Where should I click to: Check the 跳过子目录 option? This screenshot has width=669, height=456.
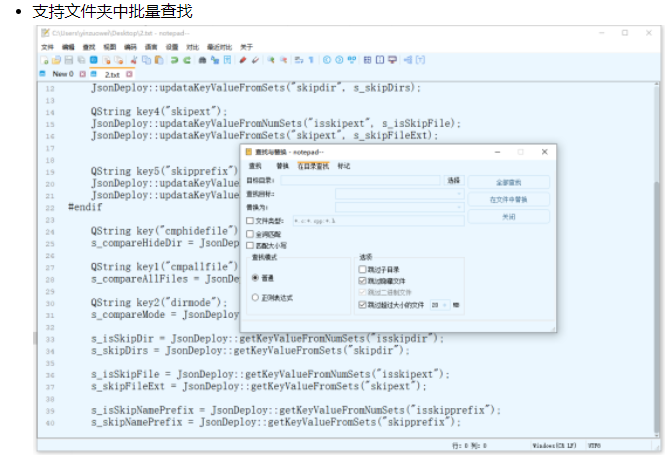[362, 270]
